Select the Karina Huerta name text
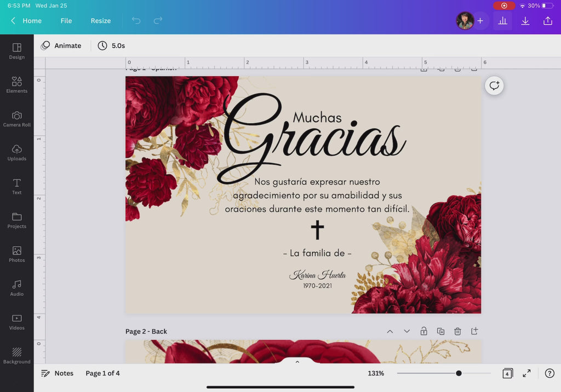561x392 pixels. (x=317, y=275)
